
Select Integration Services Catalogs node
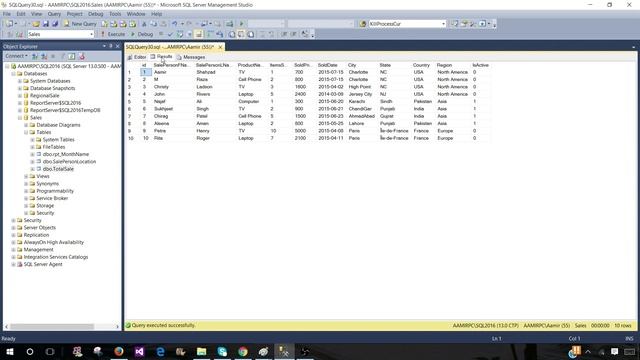point(56,257)
